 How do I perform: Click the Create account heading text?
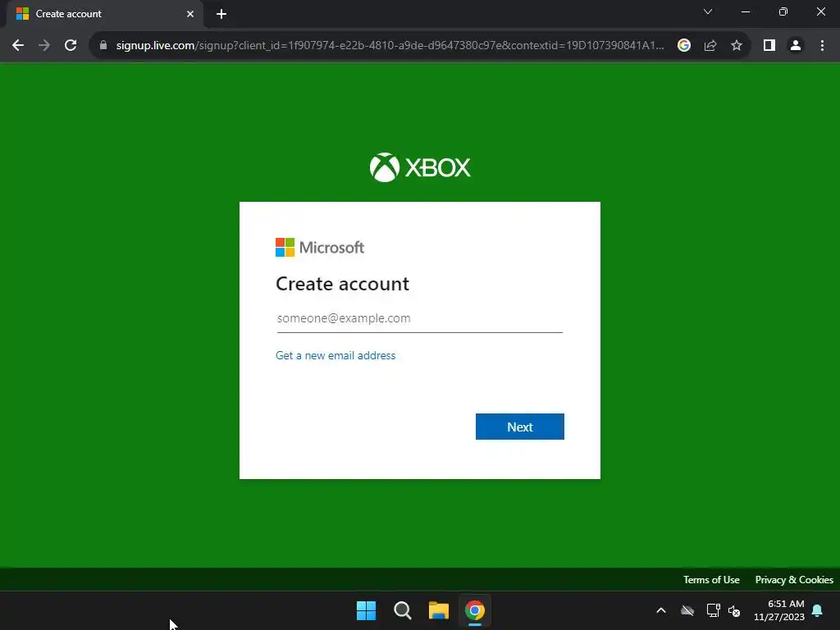point(342,284)
